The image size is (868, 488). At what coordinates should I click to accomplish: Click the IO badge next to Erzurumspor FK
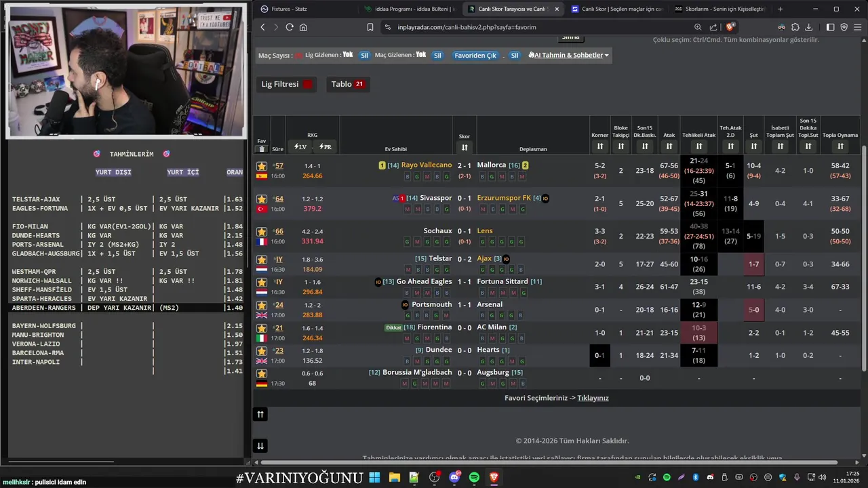545,199
